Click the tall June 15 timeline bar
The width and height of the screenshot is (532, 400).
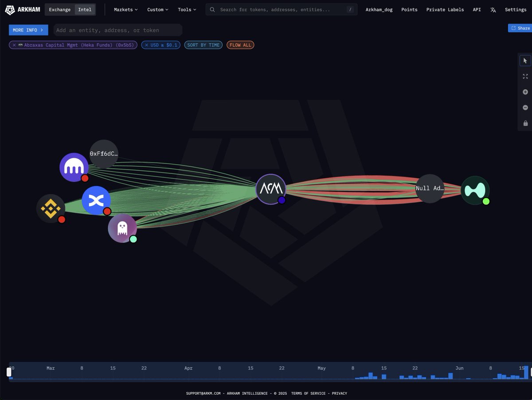[x=526, y=373]
